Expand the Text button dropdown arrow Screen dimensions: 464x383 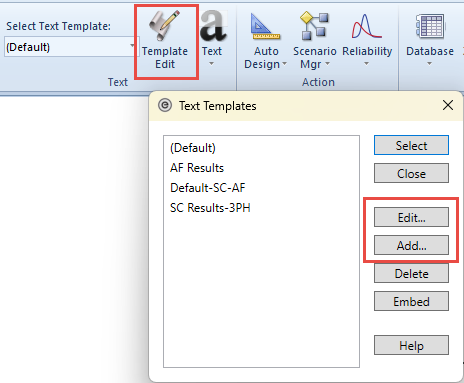211,64
